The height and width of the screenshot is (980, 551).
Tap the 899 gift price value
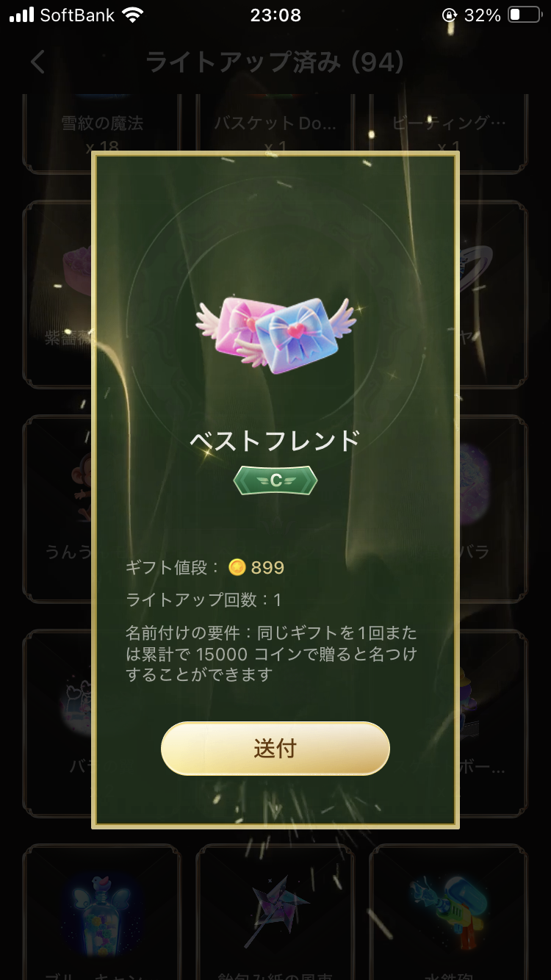coord(267,568)
